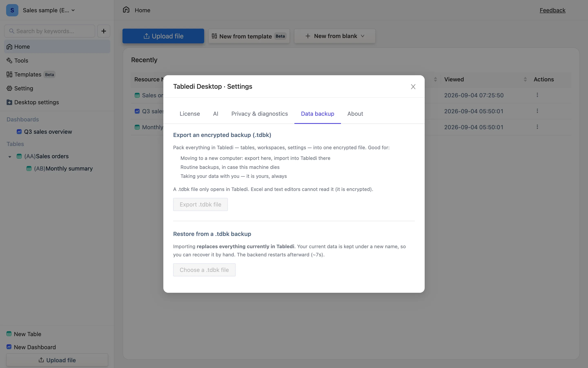Click the (AB)Monthly summary table icon
The width and height of the screenshot is (588, 368).
pyautogui.click(x=29, y=168)
